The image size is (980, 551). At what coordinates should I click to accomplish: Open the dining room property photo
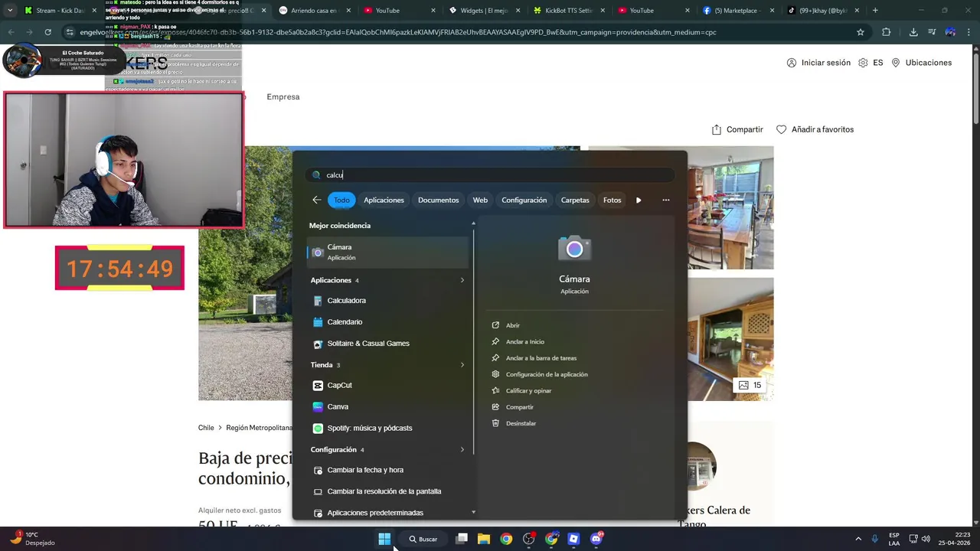coord(730,207)
